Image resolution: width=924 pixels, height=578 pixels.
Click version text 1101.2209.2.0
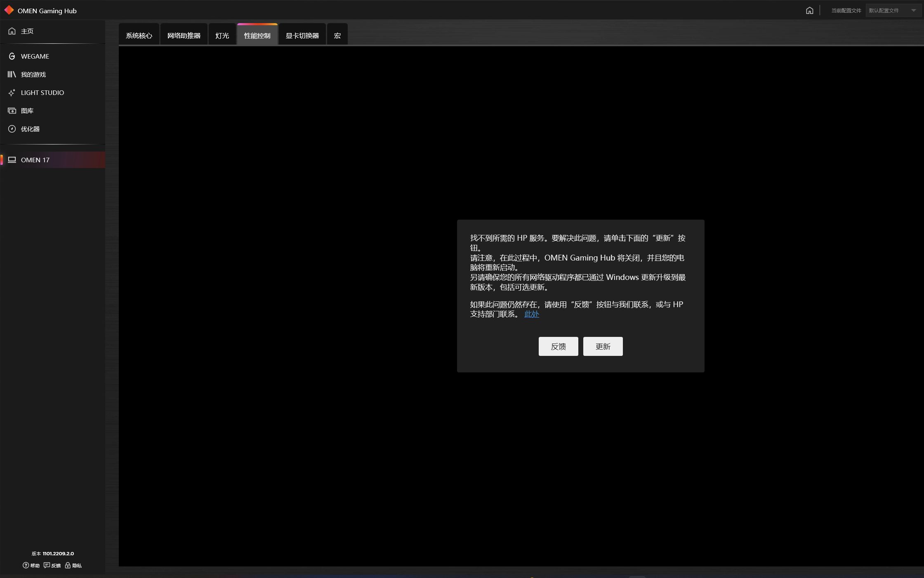coord(58,554)
